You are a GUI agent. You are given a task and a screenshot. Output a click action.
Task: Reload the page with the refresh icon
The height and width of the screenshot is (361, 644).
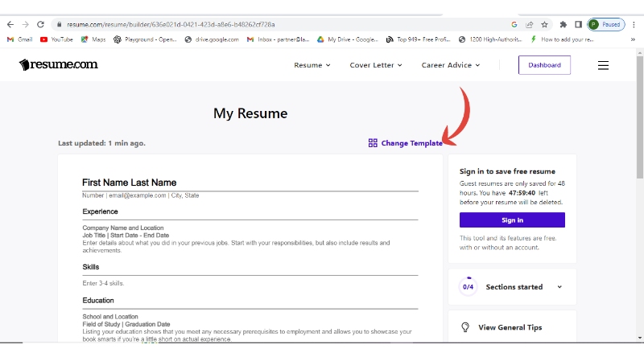[x=41, y=25]
